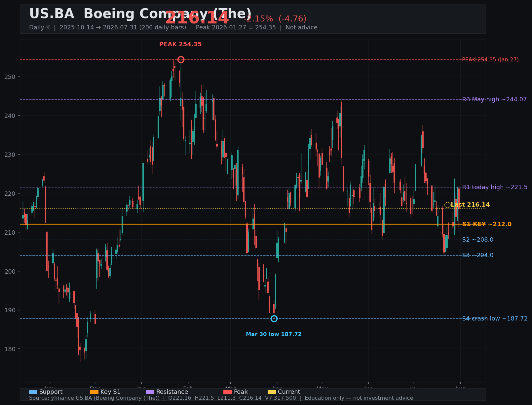
Task: Click the yellow Current legend swatch
Action: [x=272, y=392]
